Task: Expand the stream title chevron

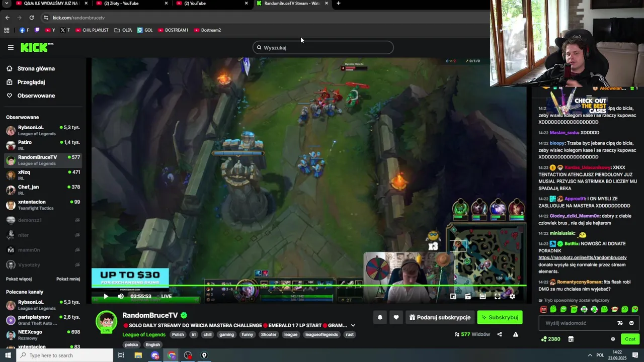Action: tap(353, 325)
